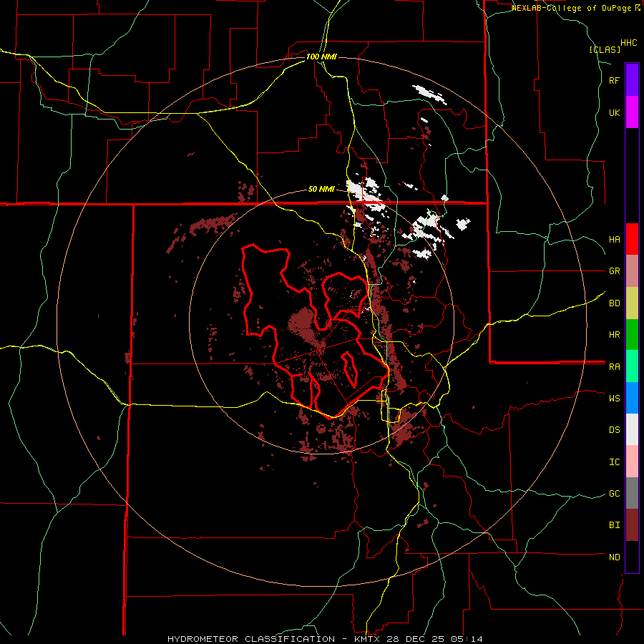Click the BI dark red swatch
The height and width of the screenshot is (644, 644).
pyautogui.click(x=632, y=525)
